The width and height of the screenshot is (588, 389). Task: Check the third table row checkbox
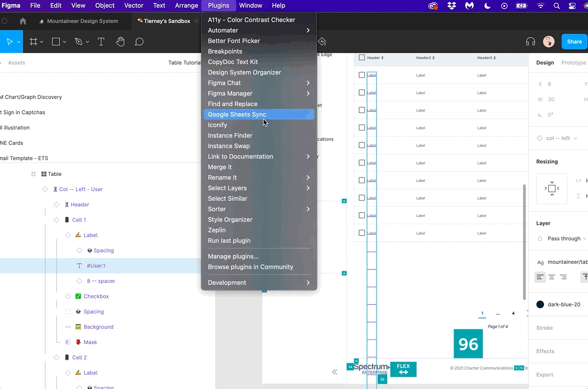[362, 110]
